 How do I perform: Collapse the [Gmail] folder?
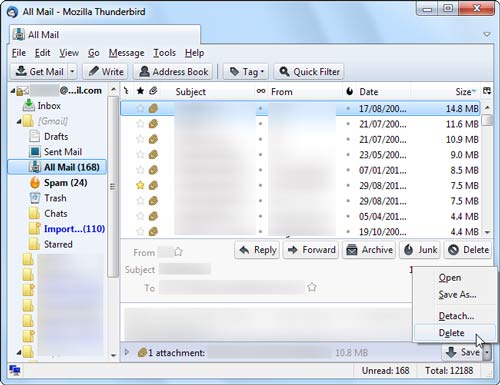click(x=19, y=121)
